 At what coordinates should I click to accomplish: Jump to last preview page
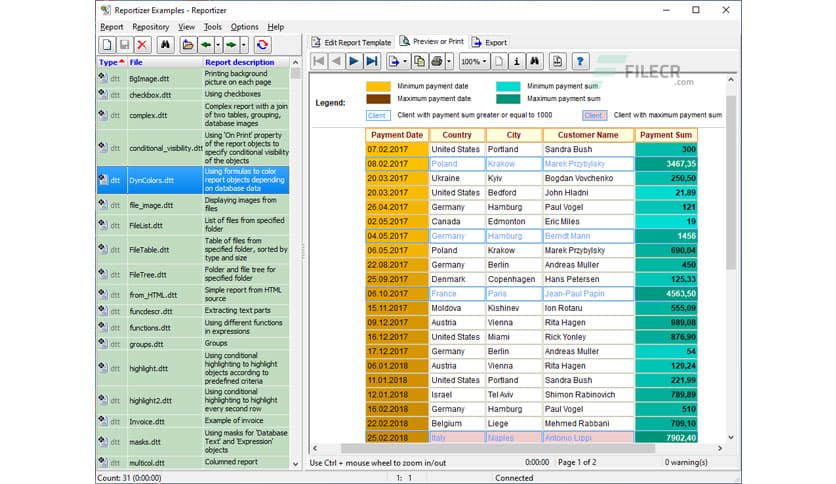(372, 61)
